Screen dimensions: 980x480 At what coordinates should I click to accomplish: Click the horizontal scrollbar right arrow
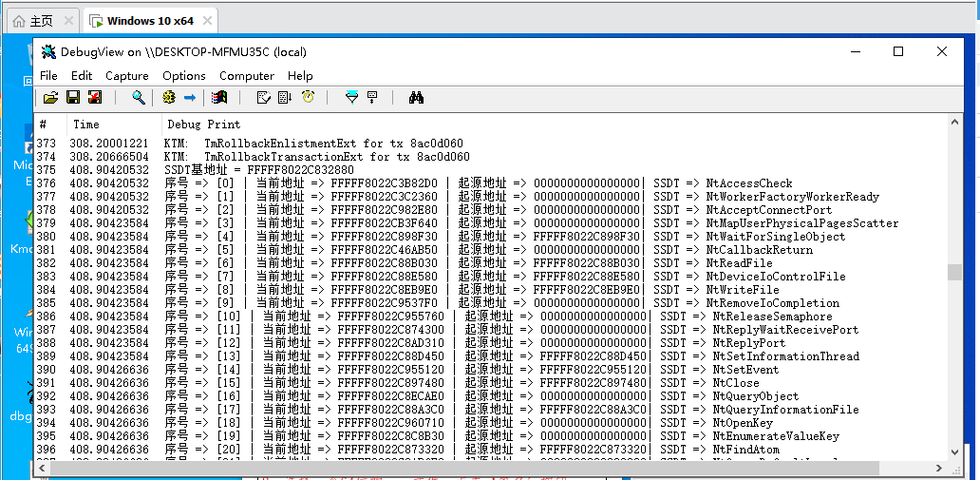pyautogui.click(x=941, y=468)
